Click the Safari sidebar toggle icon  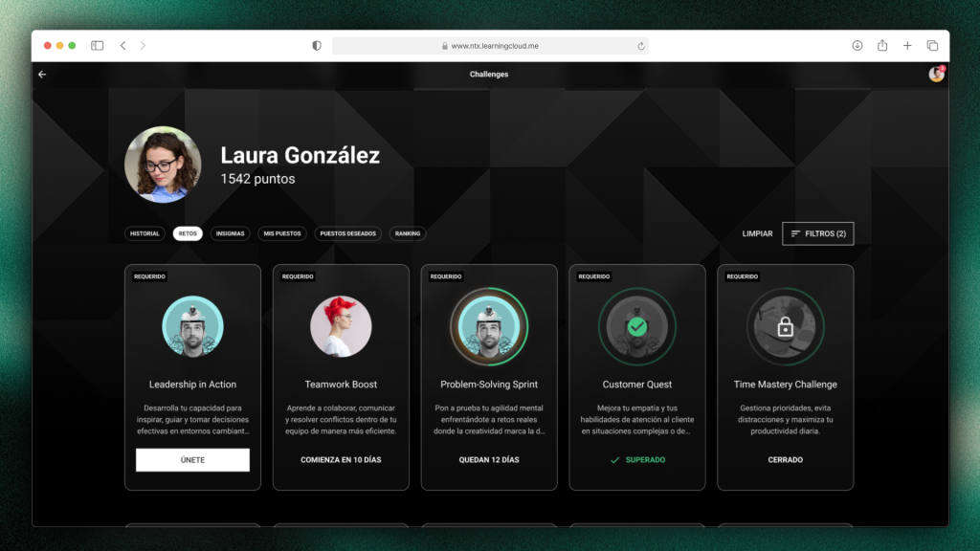tap(97, 46)
